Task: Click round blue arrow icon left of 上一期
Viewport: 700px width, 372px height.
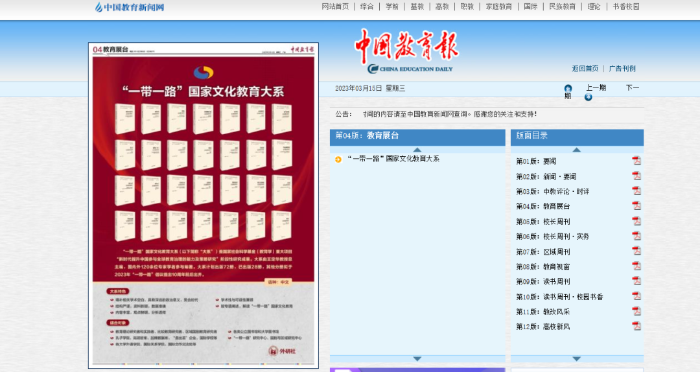Action: tap(568, 88)
